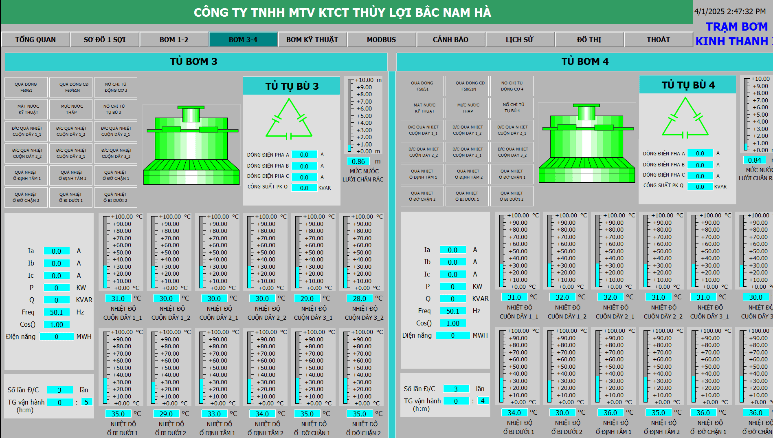Screen dimensions: 773x438
Task: Click MẤT NƯỚC KỸ THUẬT indicator in Tủ bơm 4
Action: [422, 108]
